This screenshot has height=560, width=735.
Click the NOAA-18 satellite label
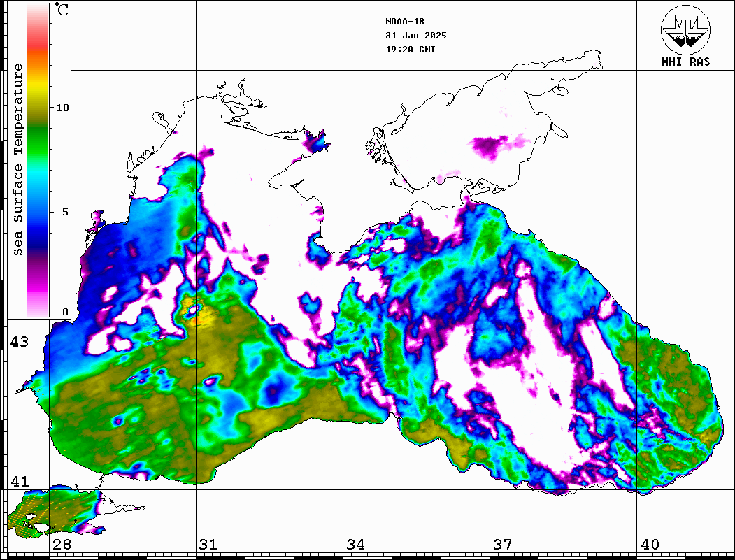pyautogui.click(x=405, y=22)
